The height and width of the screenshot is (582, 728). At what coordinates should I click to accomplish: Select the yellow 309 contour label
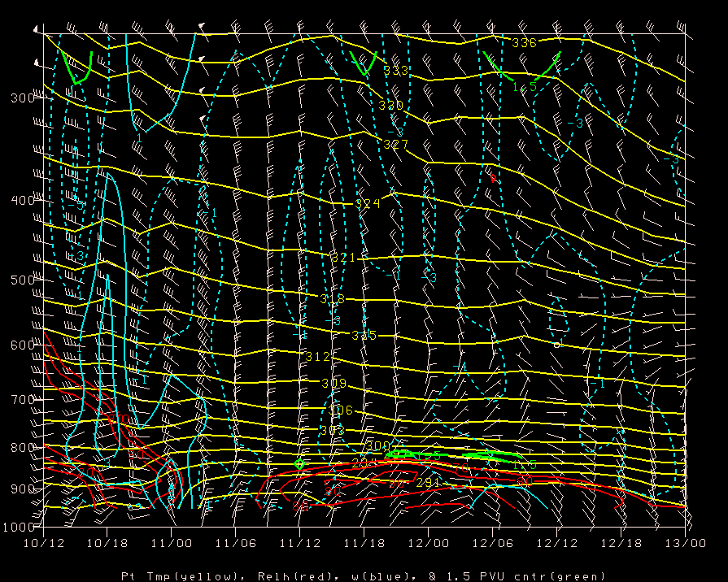tap(333, 384)
